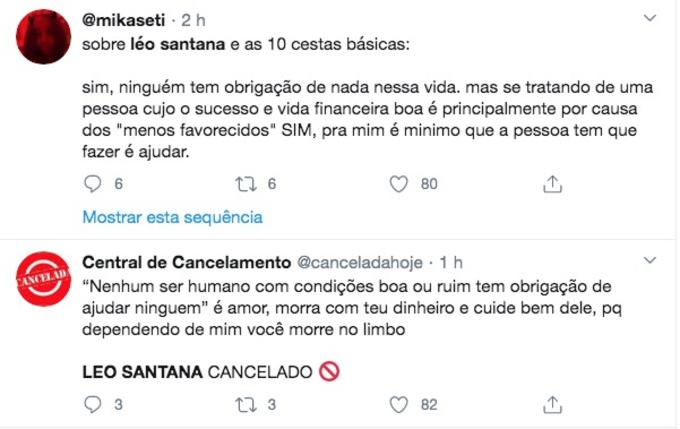Share the Central de Cancelamento tweet
Screen dimensions: 680x429
(x=552, y=404)
